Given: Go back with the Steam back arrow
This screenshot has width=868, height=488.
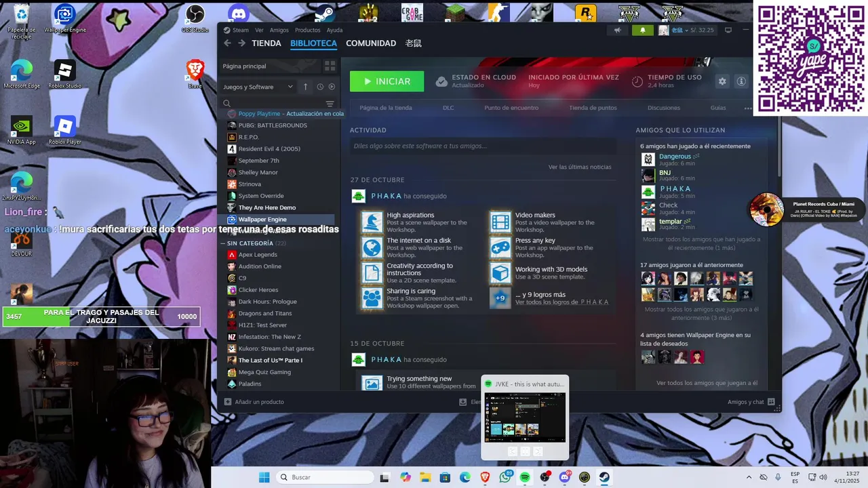Looking at the screenshot, I should [227, 43].
